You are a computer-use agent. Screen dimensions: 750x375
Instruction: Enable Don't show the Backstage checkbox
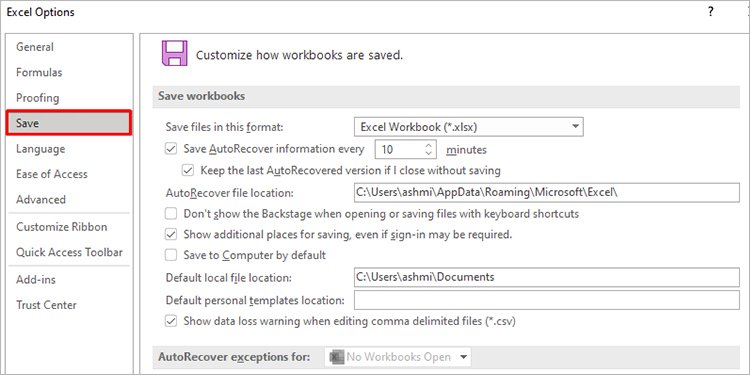point(171,213)
